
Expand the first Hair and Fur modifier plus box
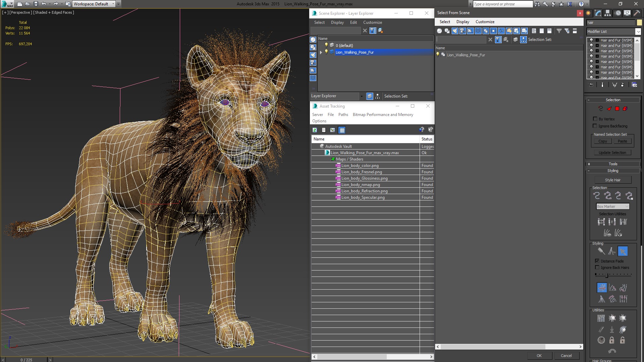(x=597, y=40)
